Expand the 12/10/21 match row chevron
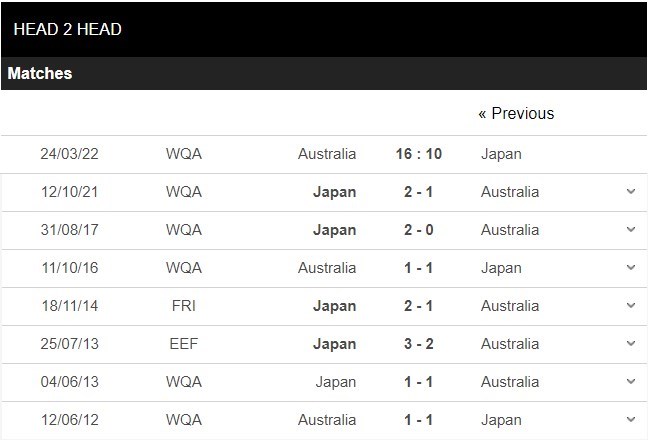The width and height of the screenshot is (652, 446). click(631, 192)
